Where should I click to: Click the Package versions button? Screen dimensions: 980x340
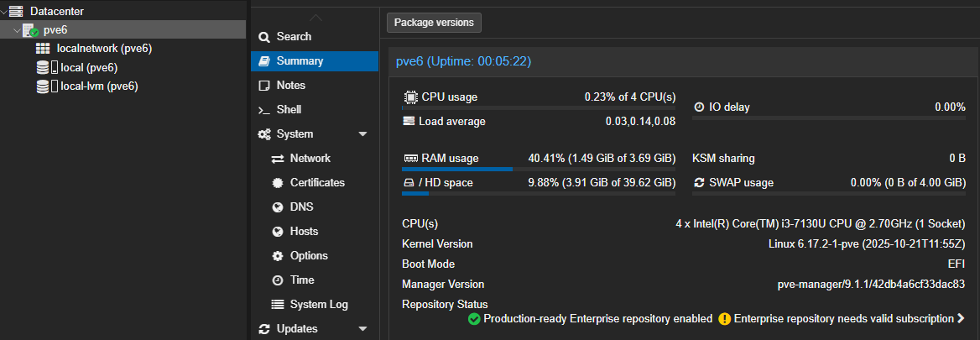click(434, 23)
